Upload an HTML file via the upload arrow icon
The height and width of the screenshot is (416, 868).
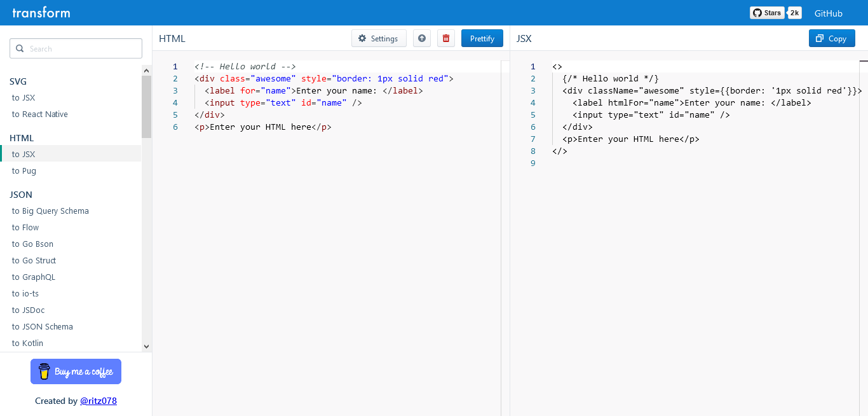point(421,38)
